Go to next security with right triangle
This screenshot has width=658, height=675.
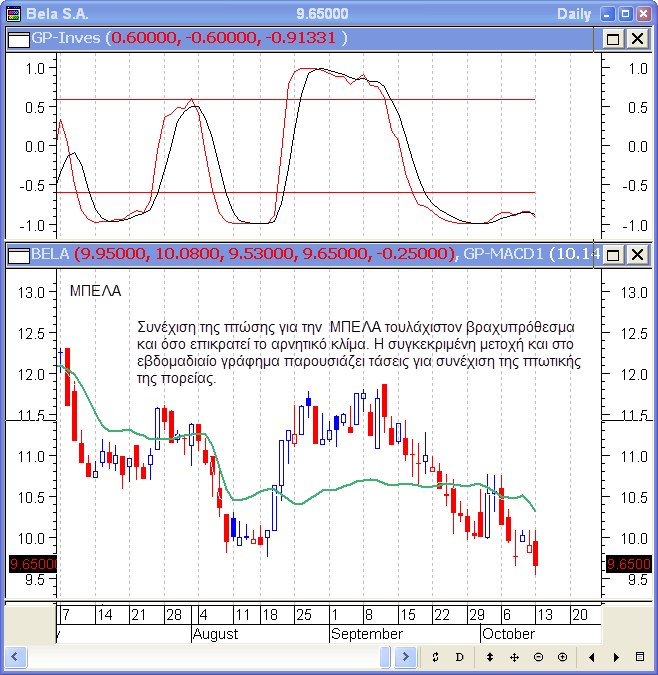(x=616, y=657)
